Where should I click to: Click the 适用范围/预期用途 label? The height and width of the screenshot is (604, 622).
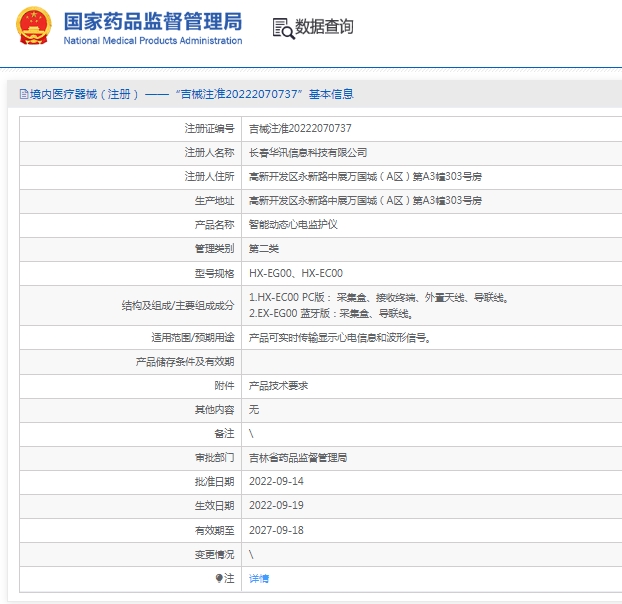coord(193,338)
